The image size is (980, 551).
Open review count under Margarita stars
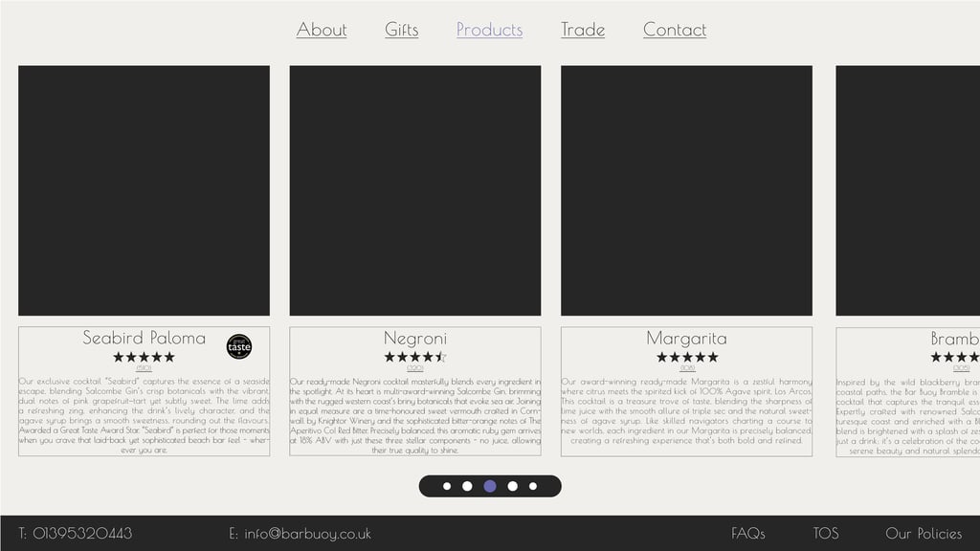[687, 368]
